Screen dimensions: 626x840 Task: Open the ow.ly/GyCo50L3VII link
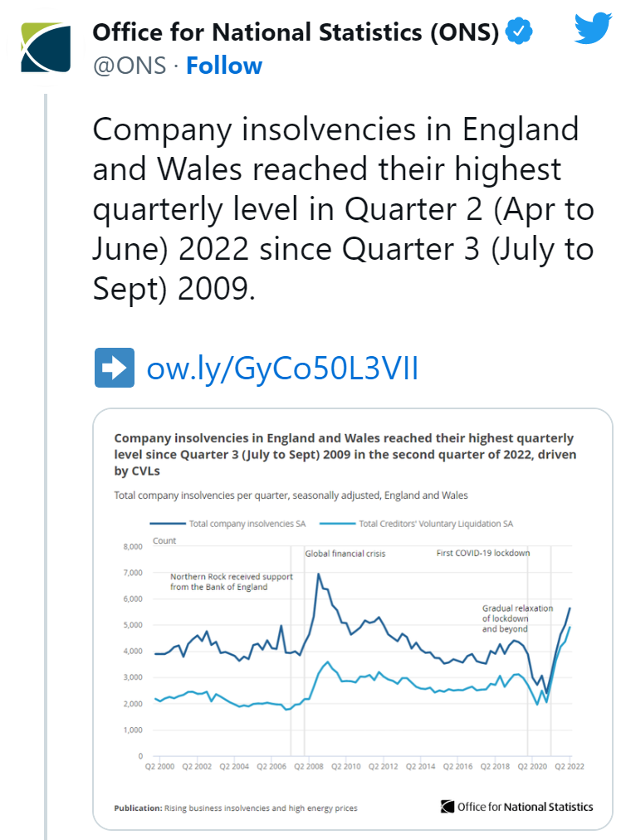click(282, 369)
